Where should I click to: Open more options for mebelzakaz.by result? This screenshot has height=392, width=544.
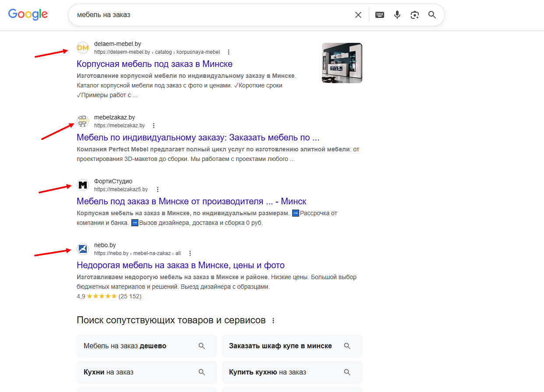point(153,126)
